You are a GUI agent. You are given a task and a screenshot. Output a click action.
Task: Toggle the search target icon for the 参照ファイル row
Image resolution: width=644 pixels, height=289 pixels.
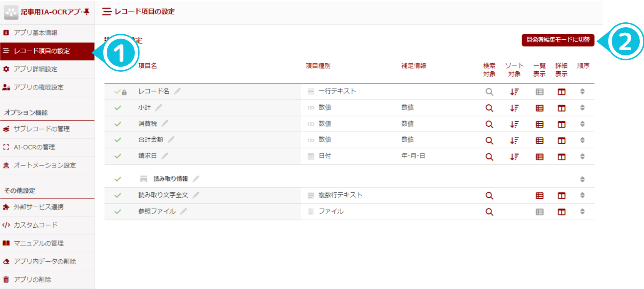click(x=489, y=212)
